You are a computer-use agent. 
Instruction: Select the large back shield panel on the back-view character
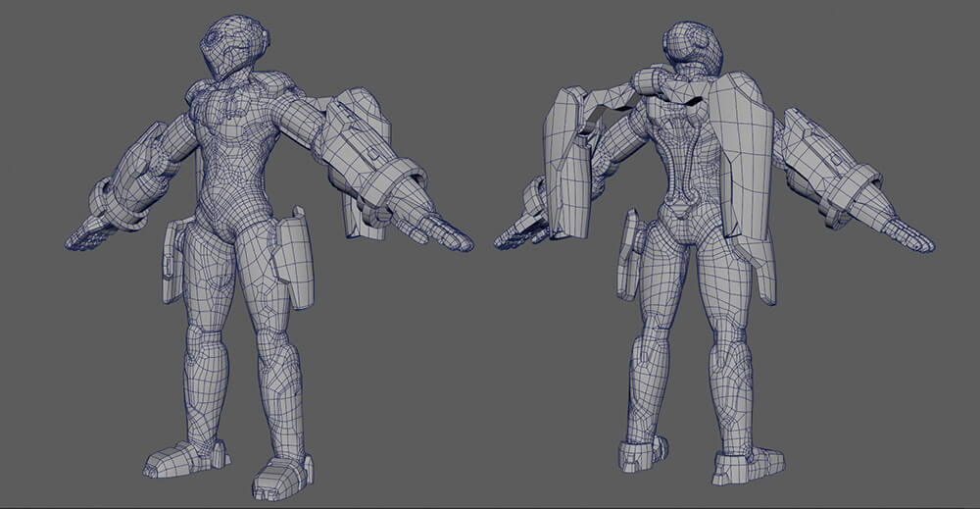(740, 156)
